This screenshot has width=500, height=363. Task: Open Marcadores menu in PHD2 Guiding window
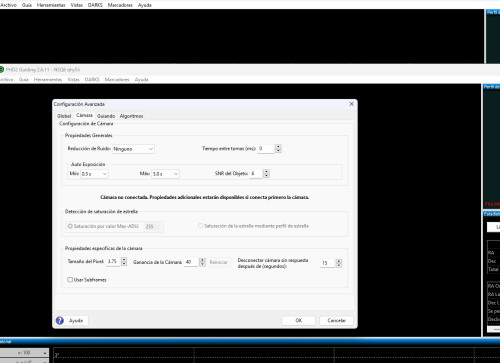coord(117,80)
